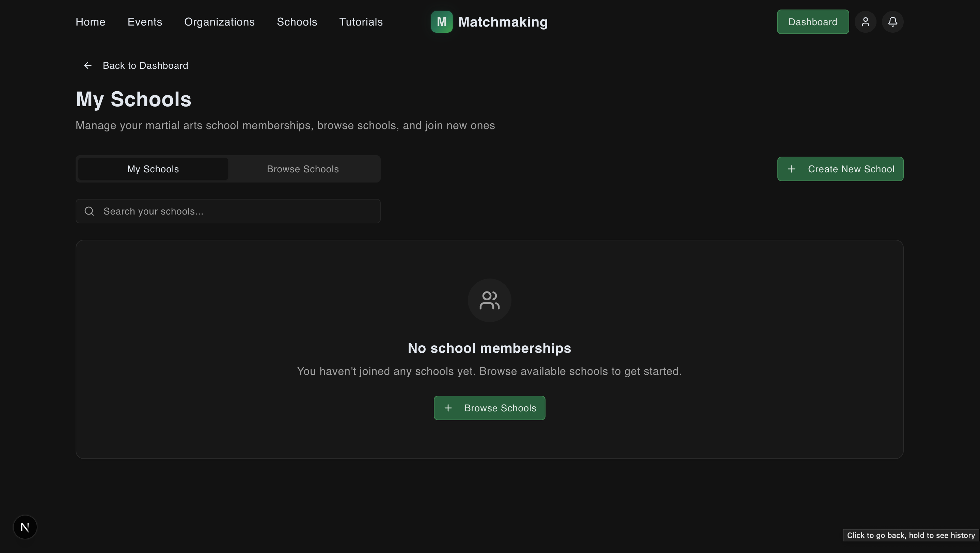Focus the Search your schools field

(228, 211)
